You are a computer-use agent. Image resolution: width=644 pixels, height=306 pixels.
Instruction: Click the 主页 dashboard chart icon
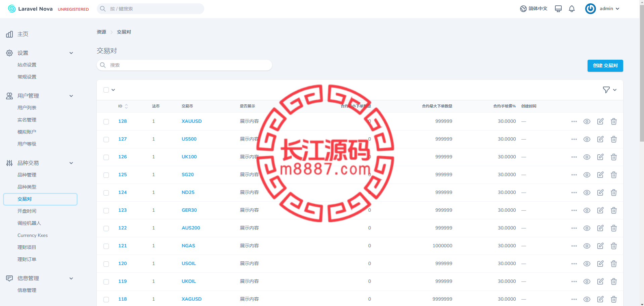(x=9, y=34)
